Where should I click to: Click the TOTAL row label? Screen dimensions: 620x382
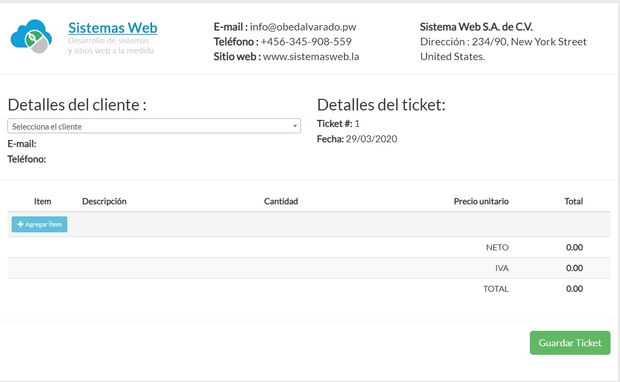point(496,289)
